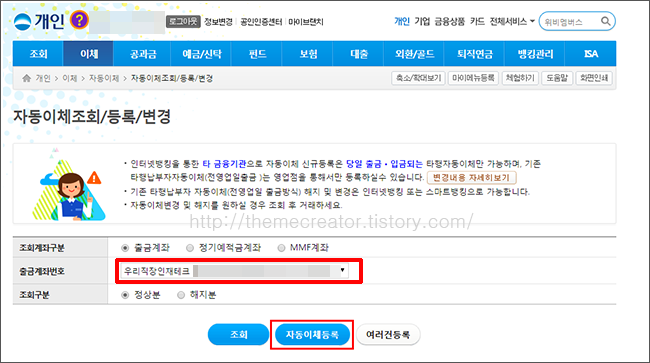Click the 출금계좌번호 row label

click(x=41, y=271)
